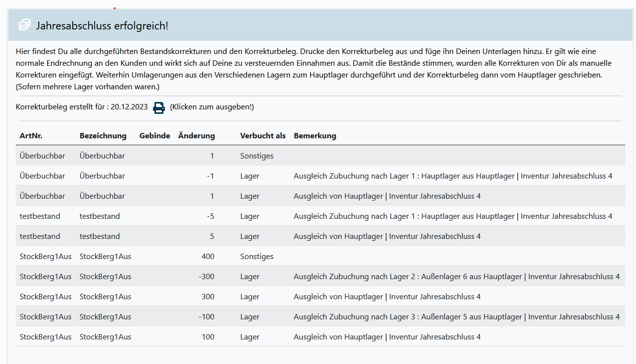Click 'Sonstiges' in the StockBerg1Aus row
This screenshot has height=364, width=636.
pyautogui.click(x=257, y=257)
